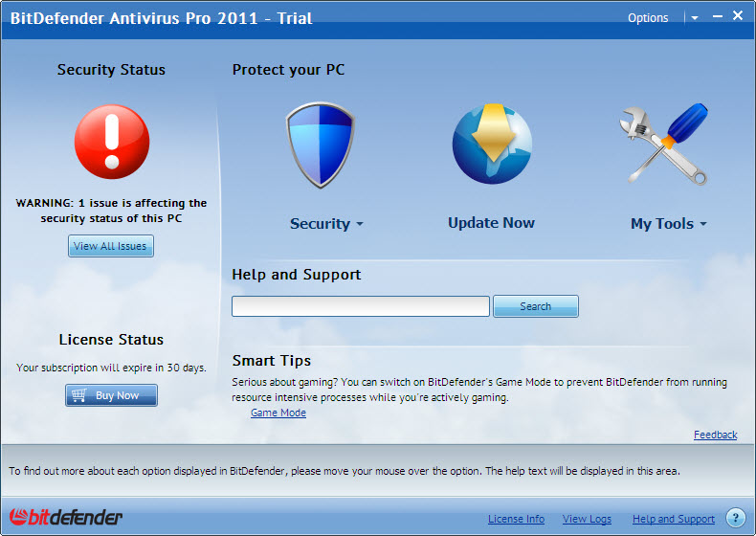Click the Update Now globe icon
The image size is (756, 536).
[492, 145]
